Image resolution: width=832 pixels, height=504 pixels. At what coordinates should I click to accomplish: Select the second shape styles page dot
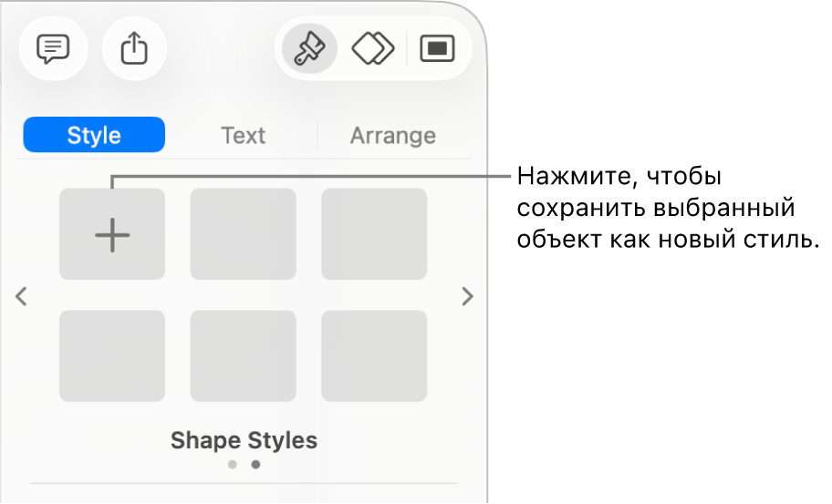click(x=255, y=464)
